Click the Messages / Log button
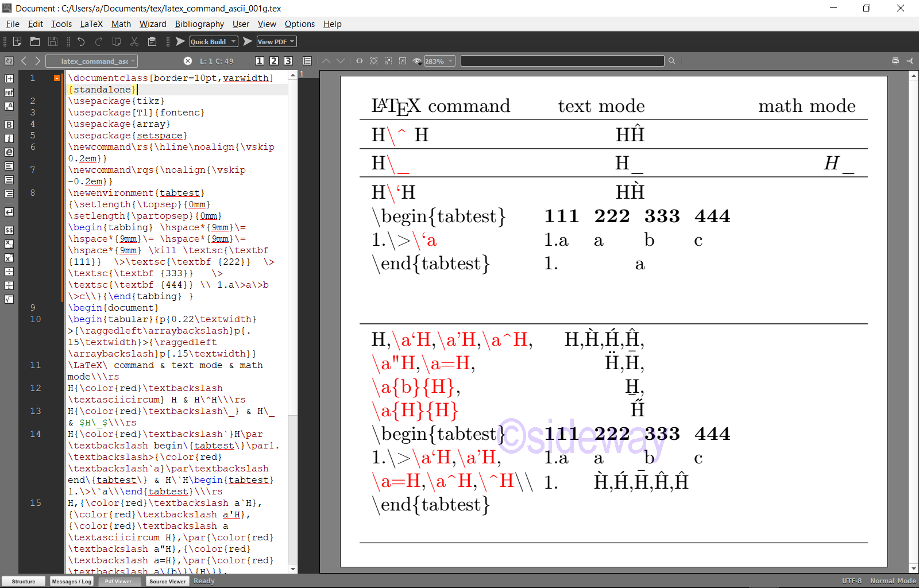Viewport: 919px width, 588px height. [x=71, y=581]
